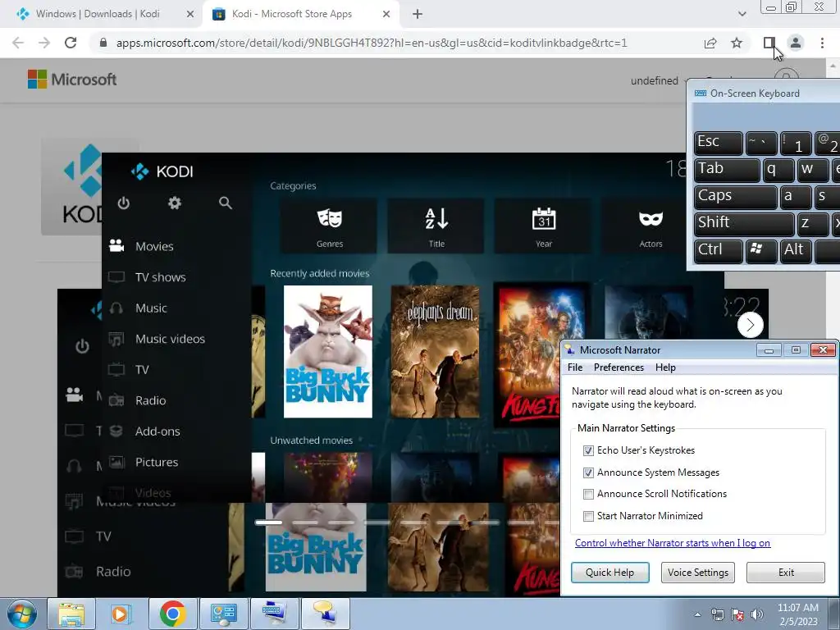Screen dimensions: 840x630
Task: Toggle Announce System Messages checkbox
Action: coord(588,472)
